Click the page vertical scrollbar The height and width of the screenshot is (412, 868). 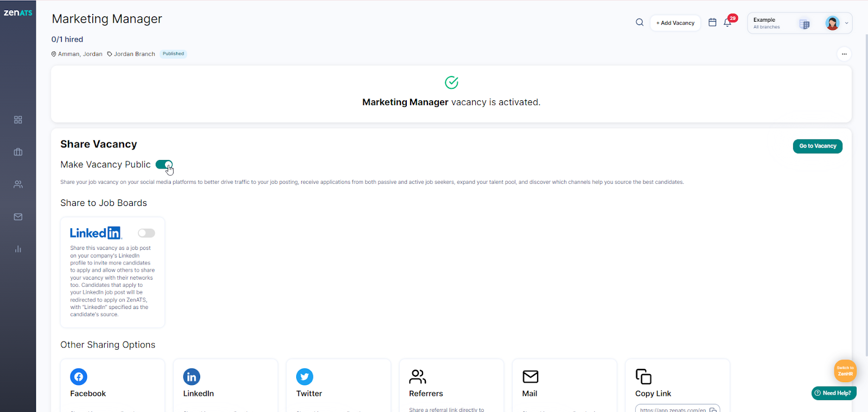click(866, 195)
